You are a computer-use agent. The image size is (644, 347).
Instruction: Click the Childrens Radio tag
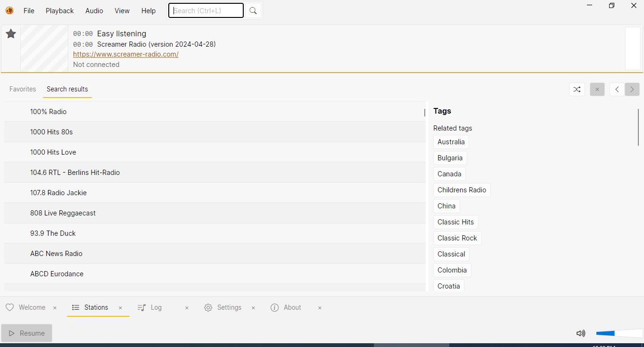pyautogui.click(x=462, y=190)
